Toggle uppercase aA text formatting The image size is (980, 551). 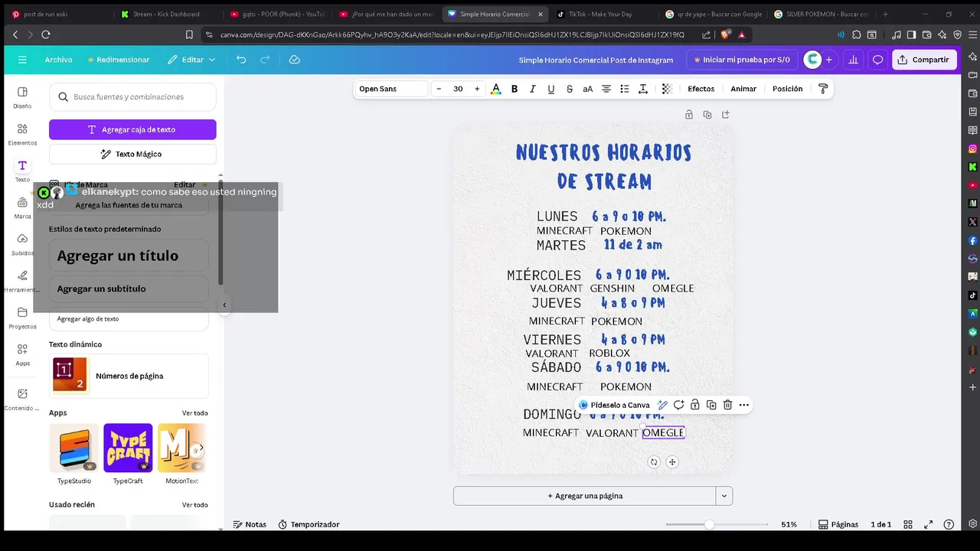click(588, 89)
